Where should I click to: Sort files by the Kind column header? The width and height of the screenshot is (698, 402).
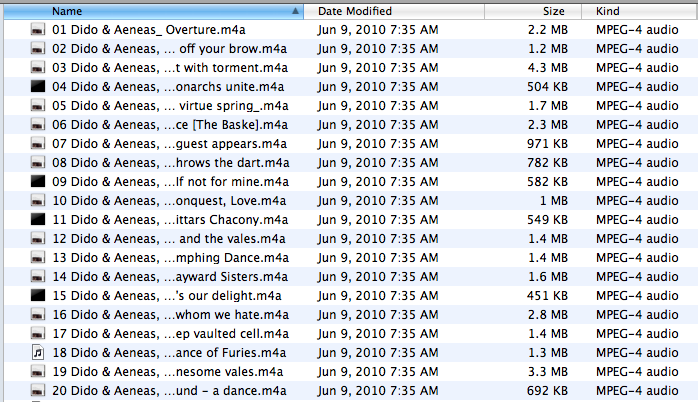click(640, 11)
